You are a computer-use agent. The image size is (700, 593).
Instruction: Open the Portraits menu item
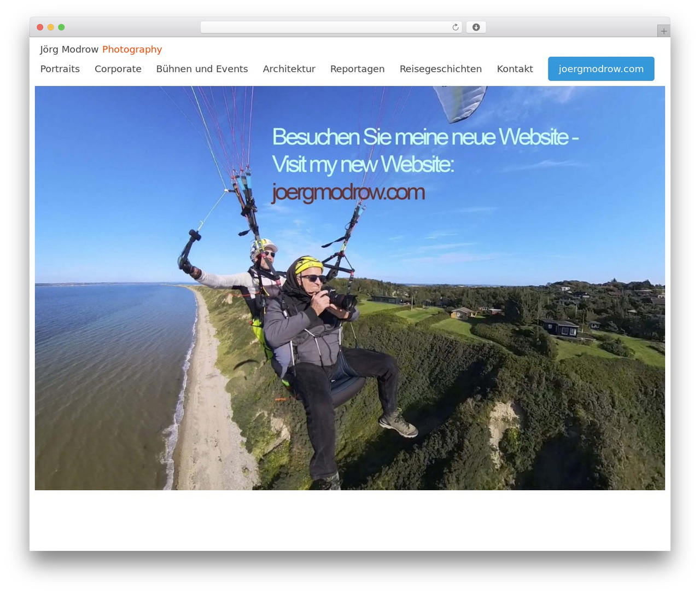coord(60,69)
